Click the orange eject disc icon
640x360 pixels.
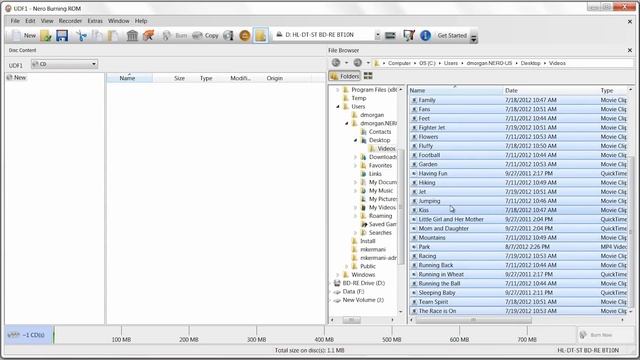244,36
